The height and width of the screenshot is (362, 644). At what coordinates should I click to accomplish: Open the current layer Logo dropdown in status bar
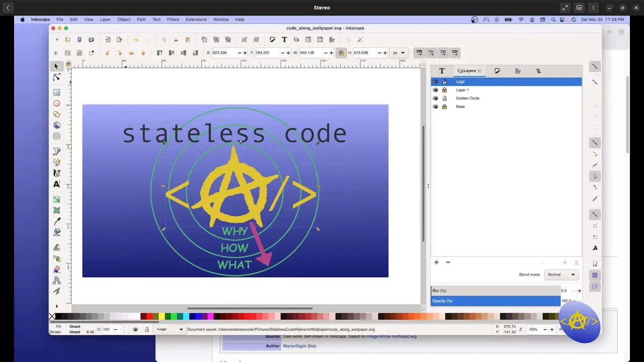pyautogui.click(x=170, y=329)
